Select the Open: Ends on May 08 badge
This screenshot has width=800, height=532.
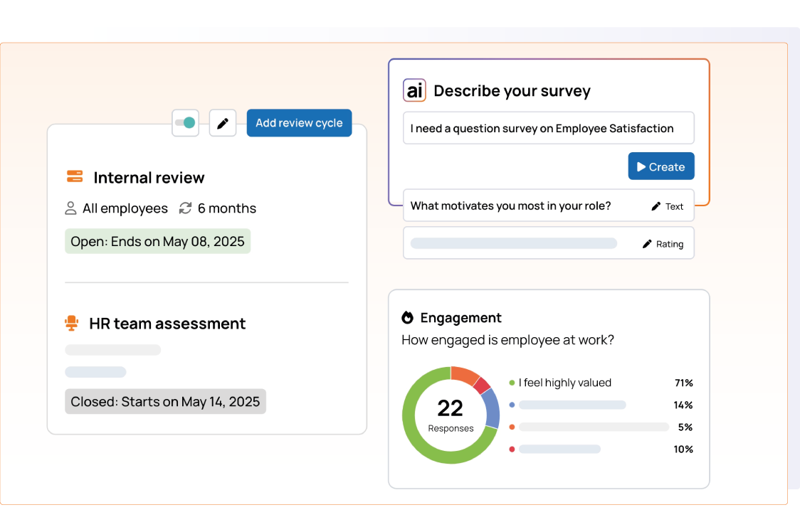[157, 241]
